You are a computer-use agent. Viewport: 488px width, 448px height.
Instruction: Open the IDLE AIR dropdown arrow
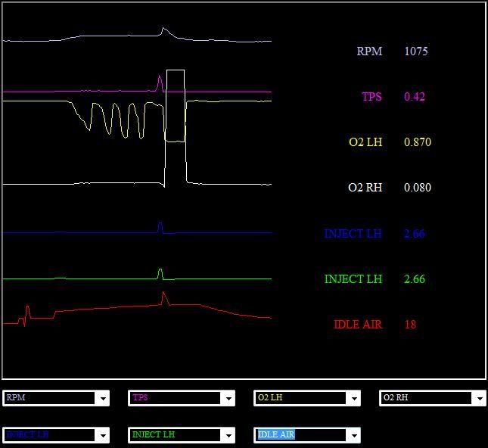click(353, 435)
